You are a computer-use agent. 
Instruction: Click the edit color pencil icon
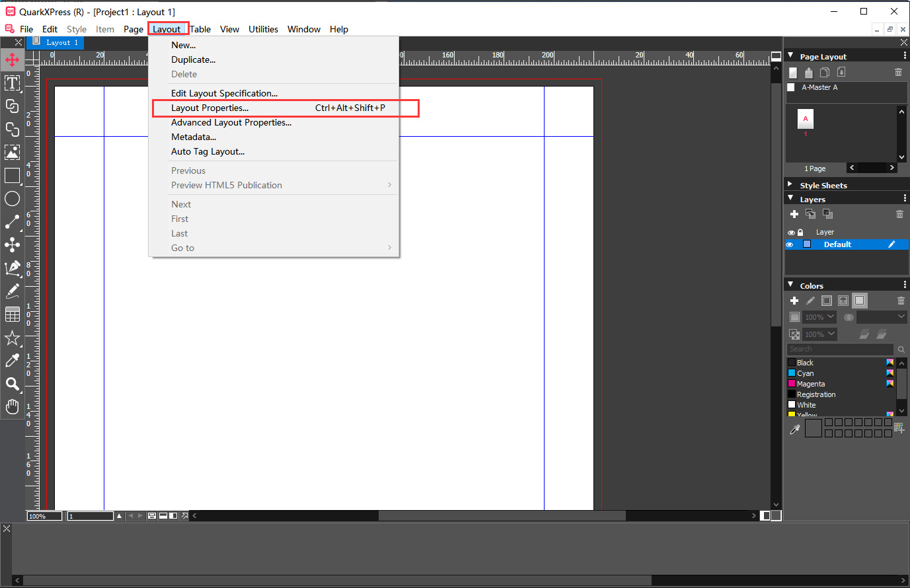click(810, 301)
